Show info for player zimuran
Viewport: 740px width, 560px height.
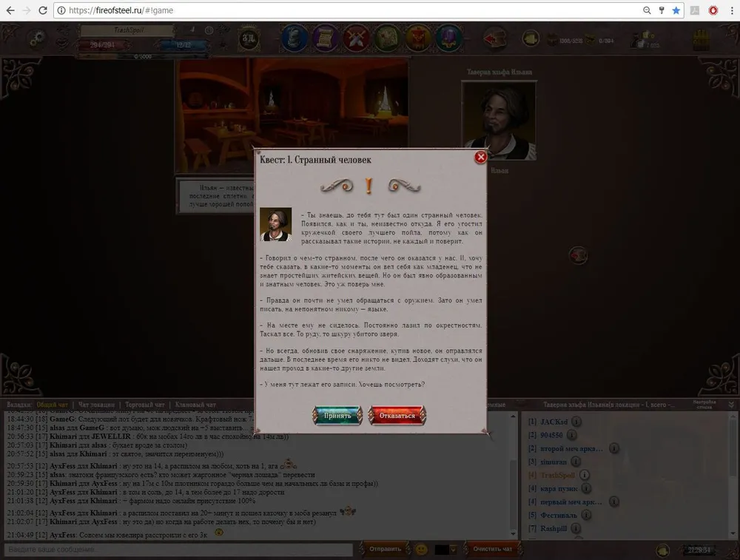tap(576, 462)
